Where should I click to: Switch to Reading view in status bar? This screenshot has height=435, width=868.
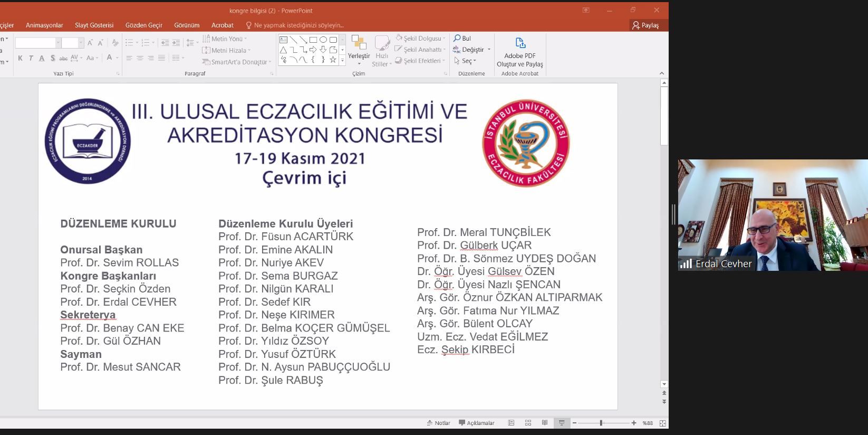(544, 423)
